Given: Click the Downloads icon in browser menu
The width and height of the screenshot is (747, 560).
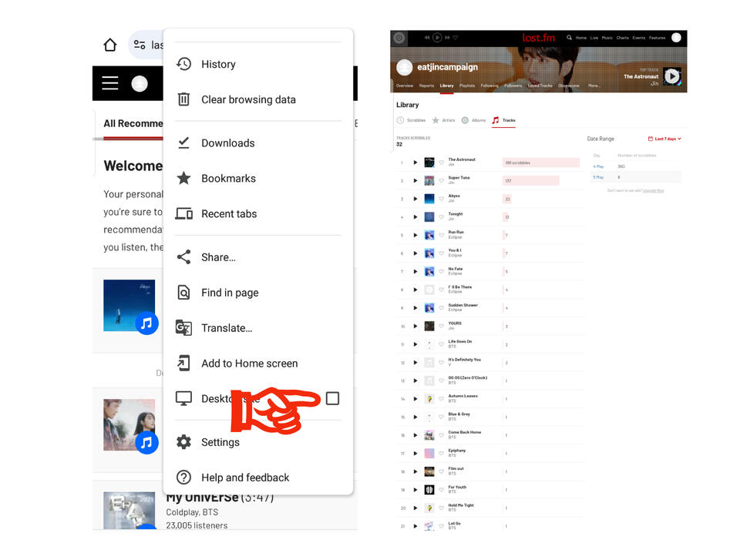Looking at the screenshot, I should [x=184, y=143].
